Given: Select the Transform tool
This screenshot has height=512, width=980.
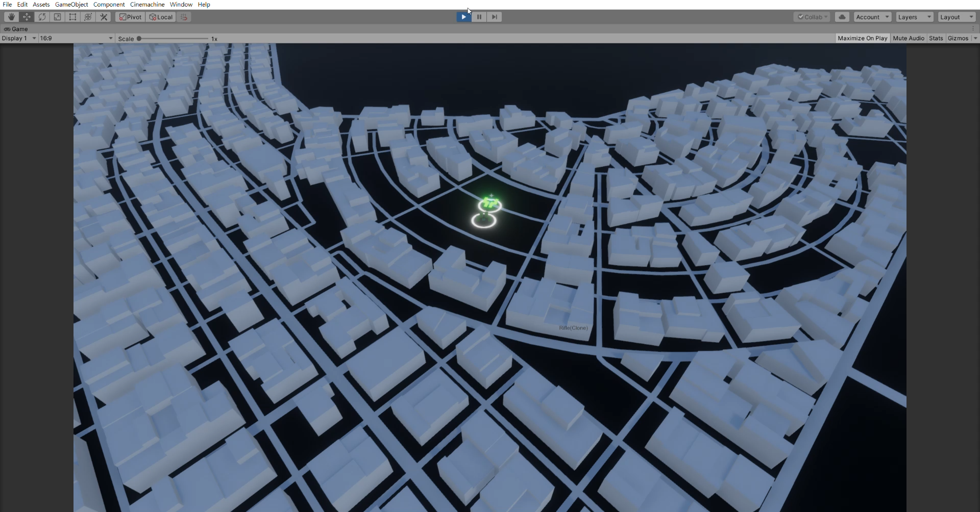Looking at the screenshot, I should point(88,17).
